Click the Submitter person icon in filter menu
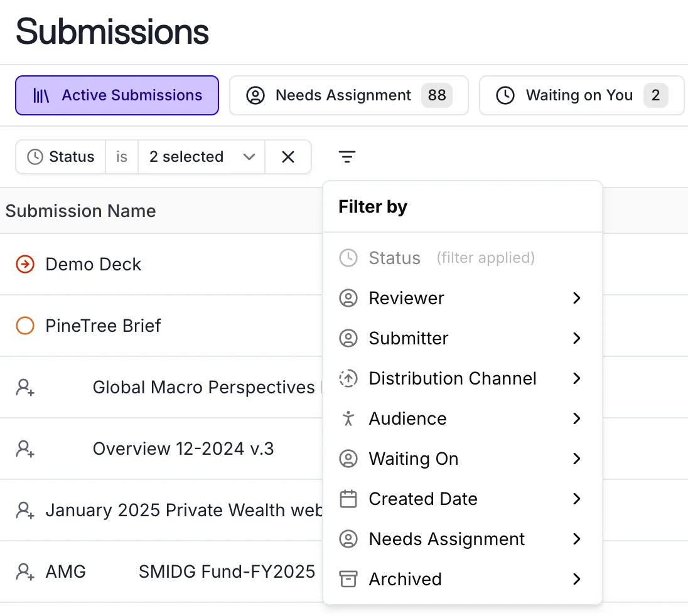Image resolution: width=688 pixels, height=616 pixels. (348, 338)
